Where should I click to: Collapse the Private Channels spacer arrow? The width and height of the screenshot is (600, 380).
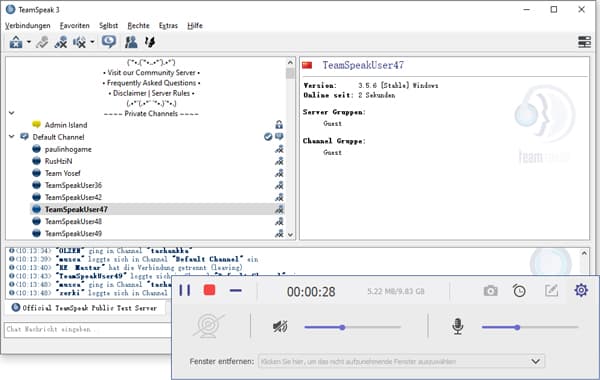12,113
